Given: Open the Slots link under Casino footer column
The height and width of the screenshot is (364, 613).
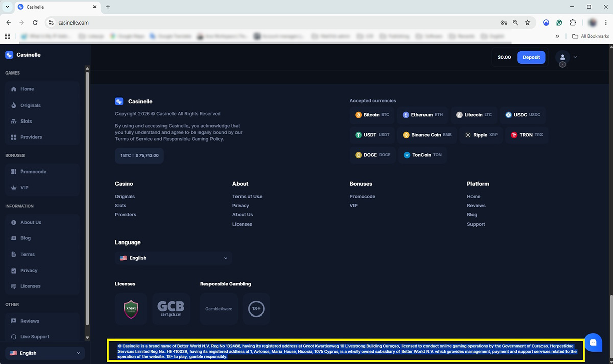Looking at the screenshot, I should [121, 205].
